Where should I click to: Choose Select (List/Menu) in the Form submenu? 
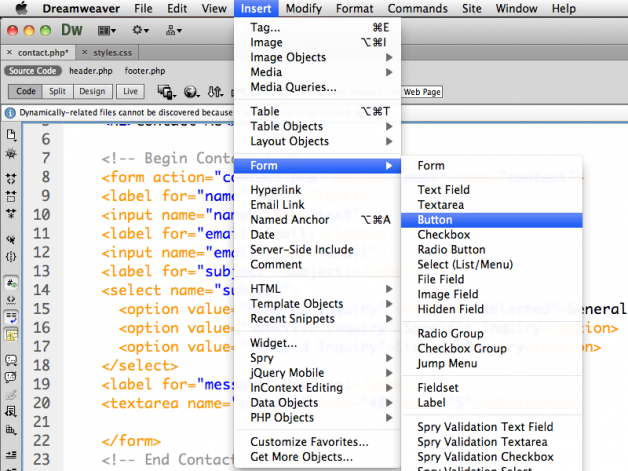tap(491, 264)
